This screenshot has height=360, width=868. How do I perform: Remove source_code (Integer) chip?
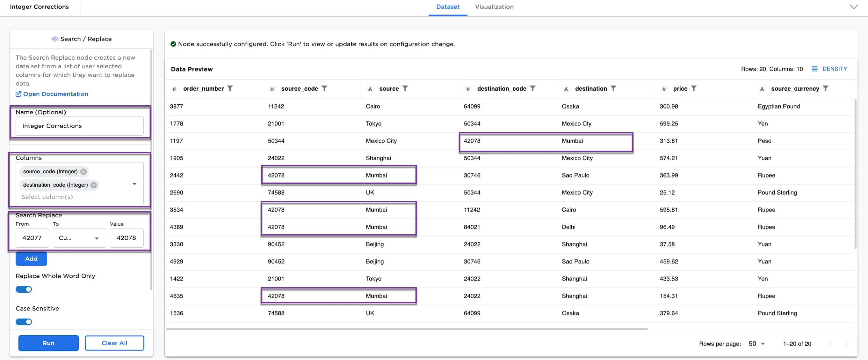(83, 171)
